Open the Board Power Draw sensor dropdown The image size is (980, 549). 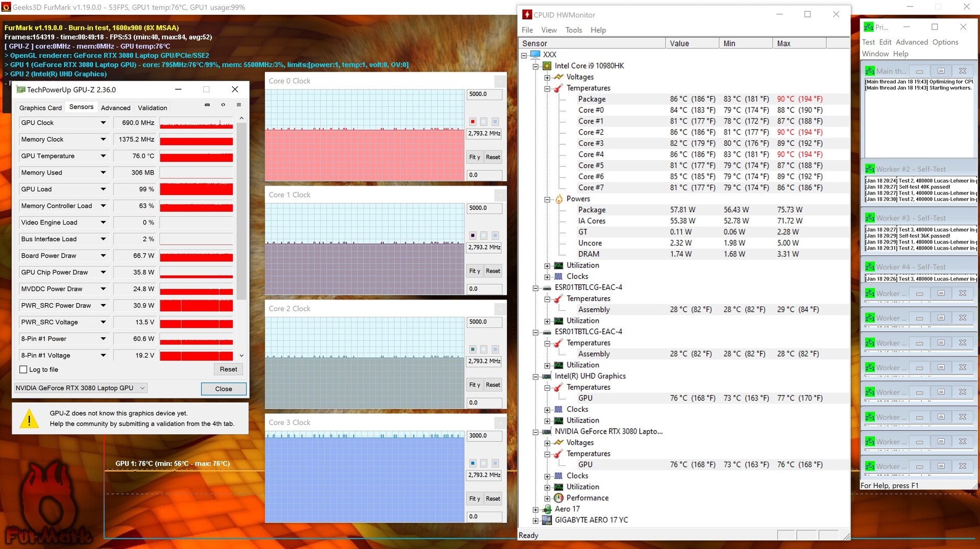[x=103, y=256]
